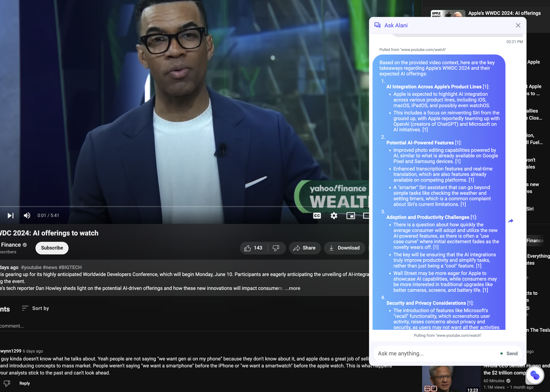The width and height of the screenshot is (550, 392).
Task: Share Alani's response via the arrow icon
Action: pyautogui.click(x=510, y=221)
